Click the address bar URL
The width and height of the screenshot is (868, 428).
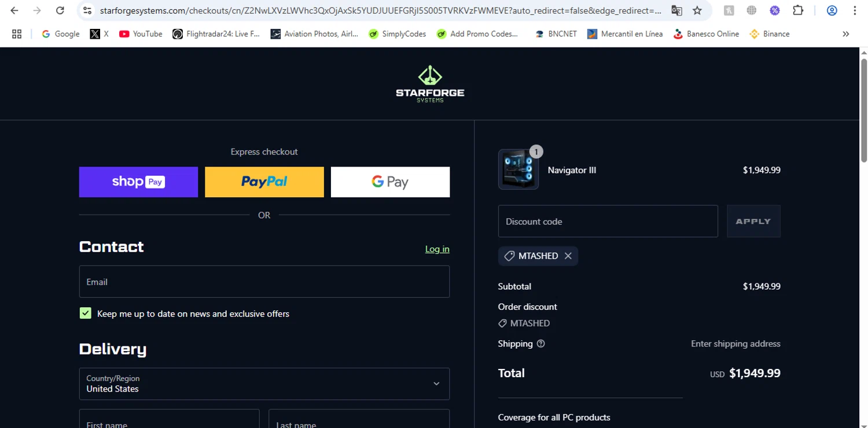point(381,10)
